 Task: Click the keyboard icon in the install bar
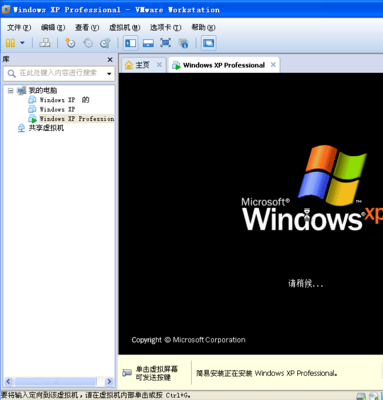127,373
